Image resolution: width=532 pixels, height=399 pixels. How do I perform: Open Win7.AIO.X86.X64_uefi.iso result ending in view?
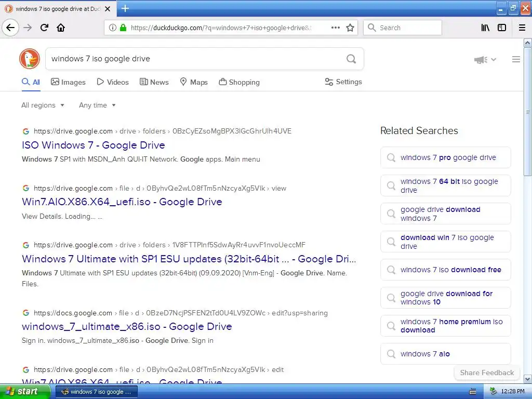[122, 202]
